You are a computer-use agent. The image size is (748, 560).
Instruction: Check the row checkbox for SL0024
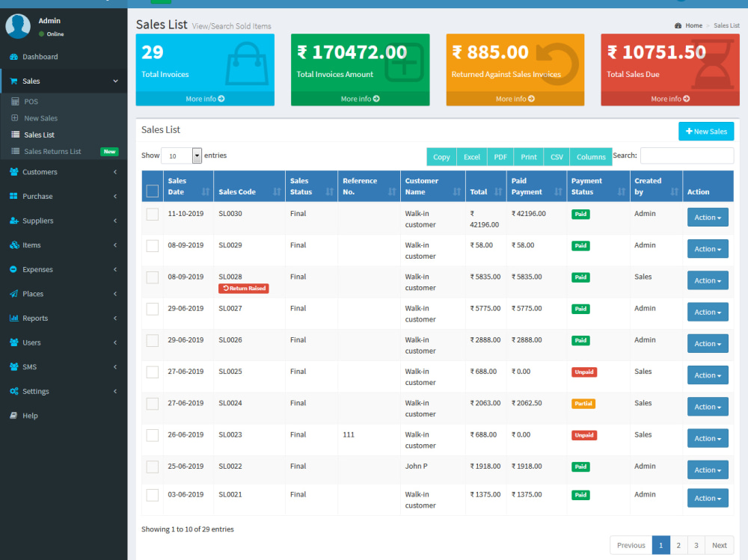pyautogui.click(x=153, y=404)
